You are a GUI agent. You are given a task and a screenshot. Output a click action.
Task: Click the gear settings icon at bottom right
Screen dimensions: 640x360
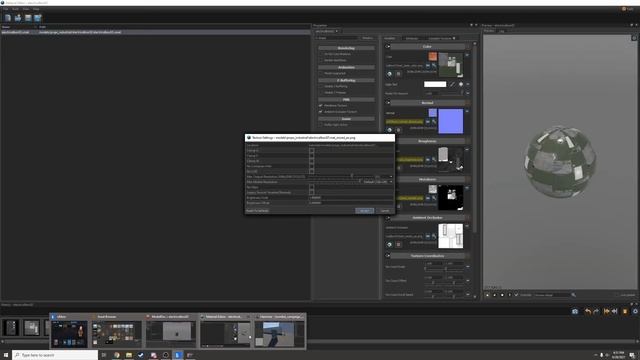pyautogui.click(x=635, y=311)
